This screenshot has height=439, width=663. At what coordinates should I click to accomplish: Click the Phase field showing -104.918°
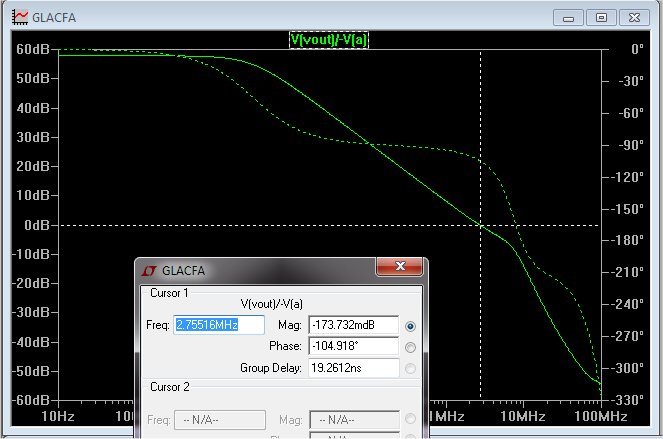click(353, 346)
